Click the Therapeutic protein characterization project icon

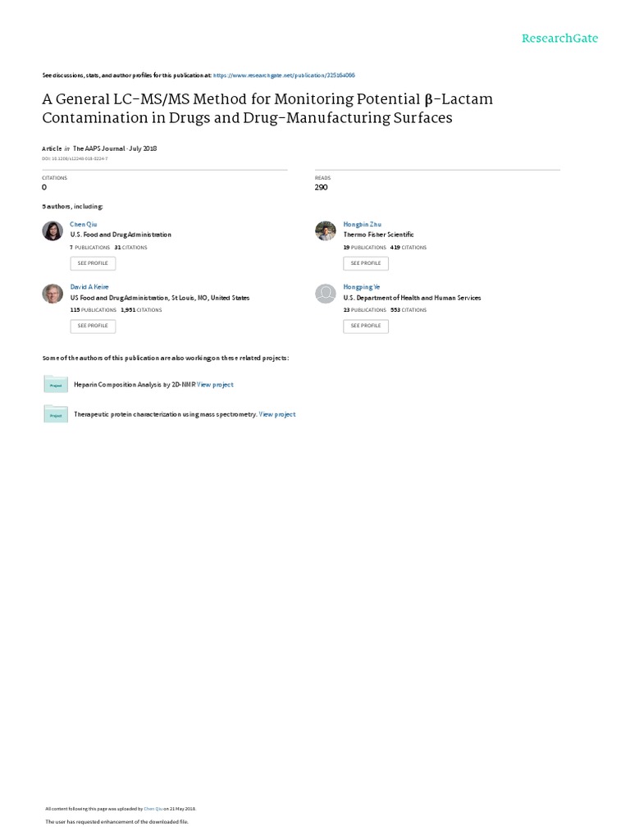(56, 414)
